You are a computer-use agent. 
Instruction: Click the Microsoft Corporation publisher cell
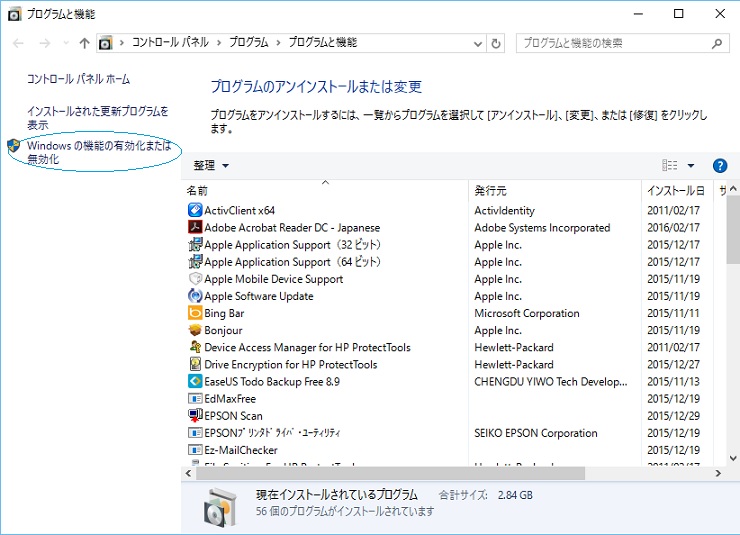click(527, 313)
